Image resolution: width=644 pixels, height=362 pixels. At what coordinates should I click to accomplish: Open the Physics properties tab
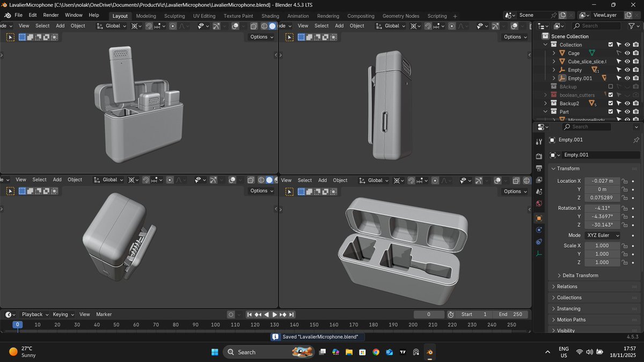tap(539, 230)
